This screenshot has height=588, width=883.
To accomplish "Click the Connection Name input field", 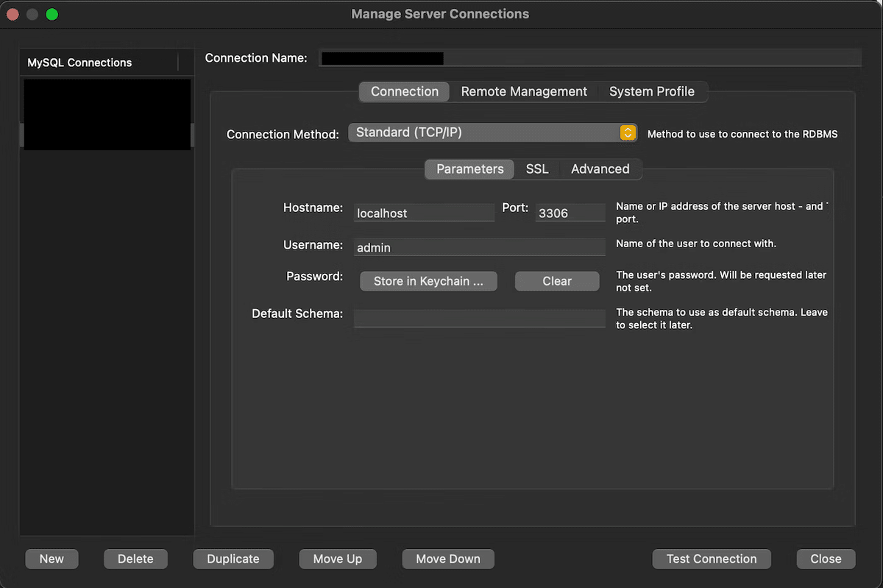I will click(590, 58).
